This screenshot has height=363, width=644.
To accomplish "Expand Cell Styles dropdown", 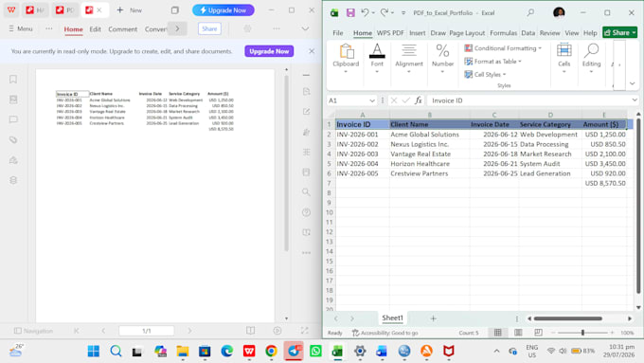I will (x=505, y=75).
